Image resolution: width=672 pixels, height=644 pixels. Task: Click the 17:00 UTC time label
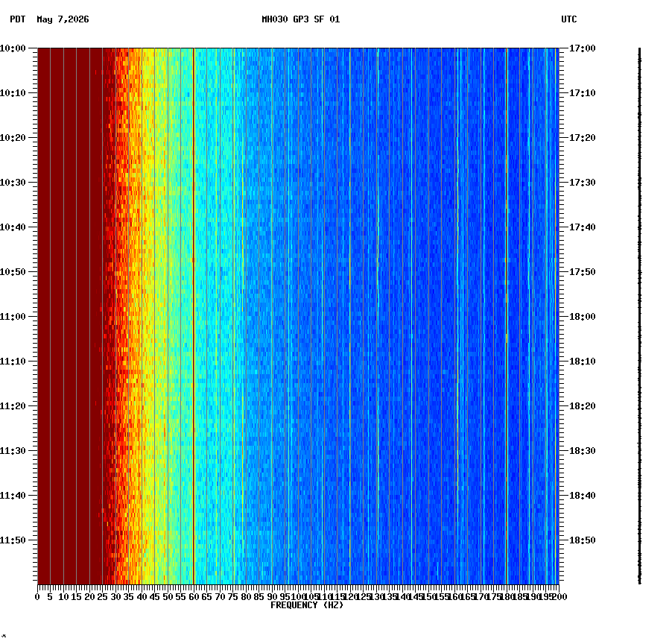(x=583, y=48)
